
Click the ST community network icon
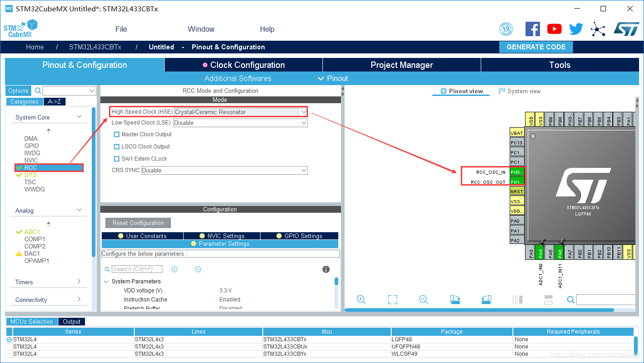click(598, 29)
